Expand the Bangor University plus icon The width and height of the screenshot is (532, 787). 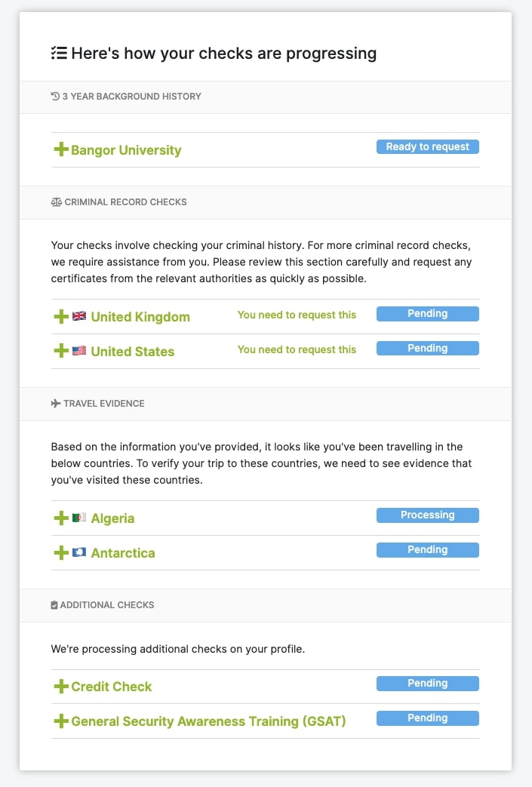pyautogui.click(x=61, y=149)
